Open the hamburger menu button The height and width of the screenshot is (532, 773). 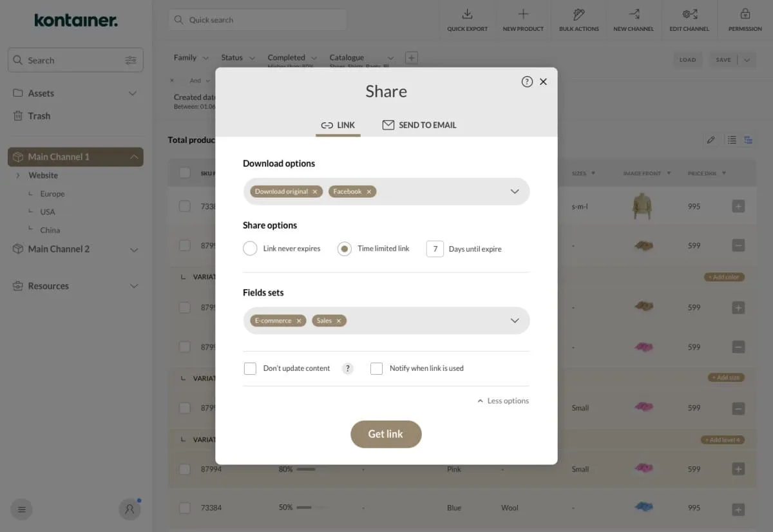[x=21, y=509]
